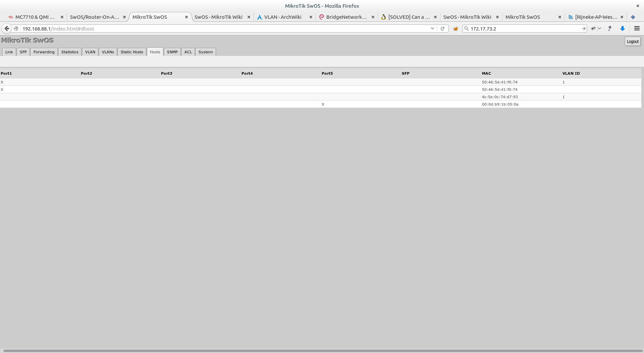Click the search field containing 172.17.73.2

click(x=523, y=28)
